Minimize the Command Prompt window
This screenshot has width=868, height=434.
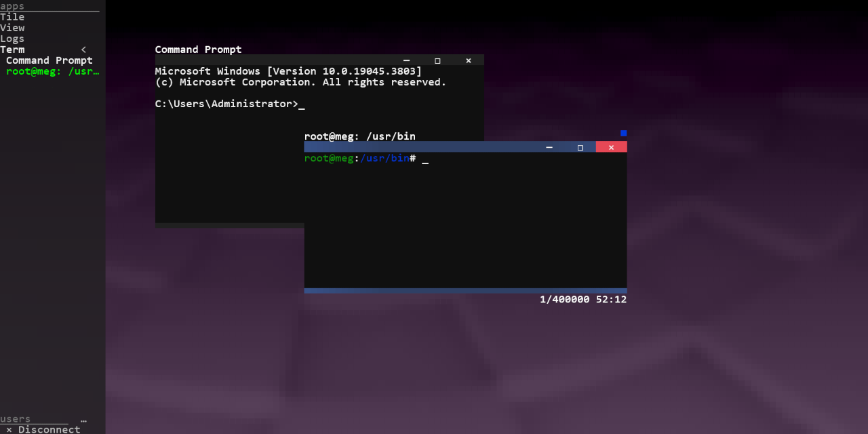tap(406, 60)
